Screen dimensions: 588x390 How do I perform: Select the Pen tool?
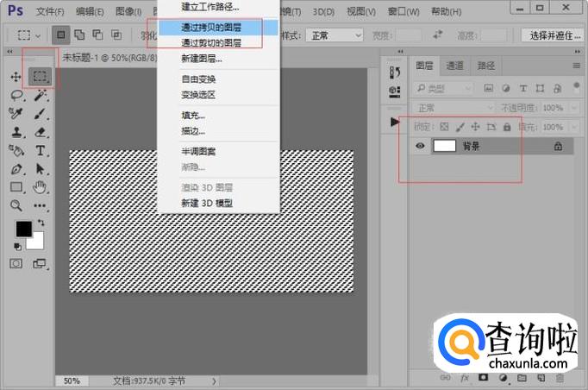point(16,169)
